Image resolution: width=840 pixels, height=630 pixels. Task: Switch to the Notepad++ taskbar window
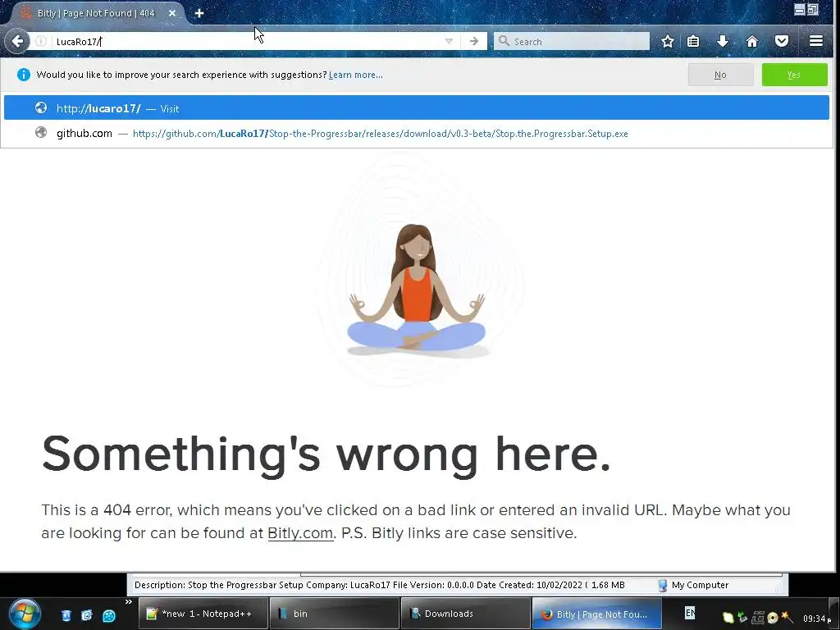coord(203,614)
